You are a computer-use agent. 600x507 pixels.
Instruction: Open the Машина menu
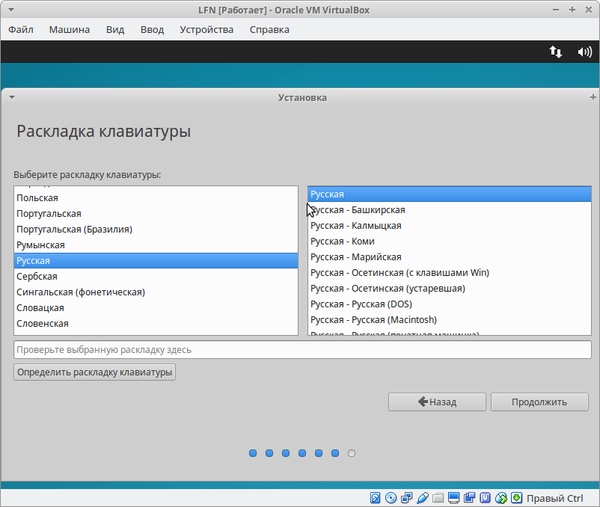[x=69, y=29]
